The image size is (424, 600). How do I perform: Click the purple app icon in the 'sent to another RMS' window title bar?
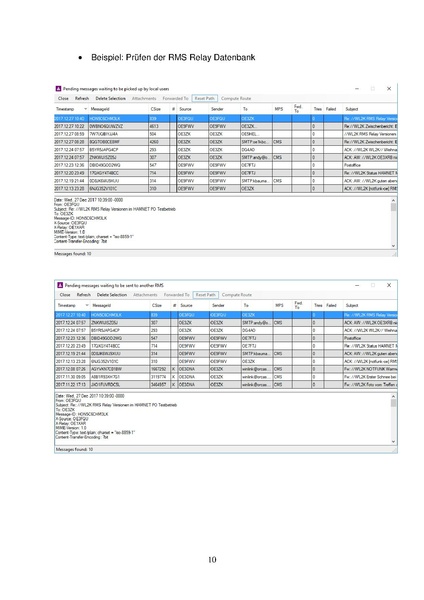pyautogui.click(x=60, y=285)
